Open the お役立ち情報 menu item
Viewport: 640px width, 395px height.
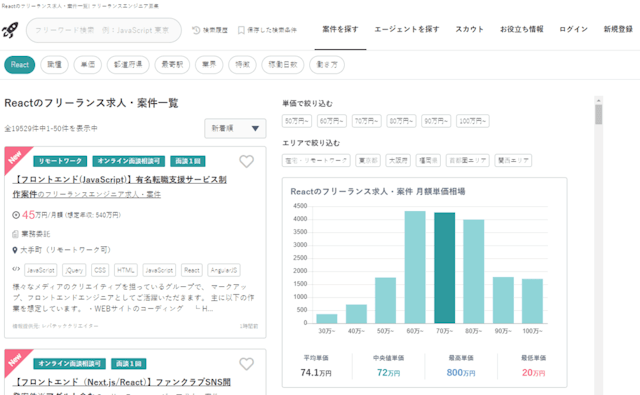[522, 29]
